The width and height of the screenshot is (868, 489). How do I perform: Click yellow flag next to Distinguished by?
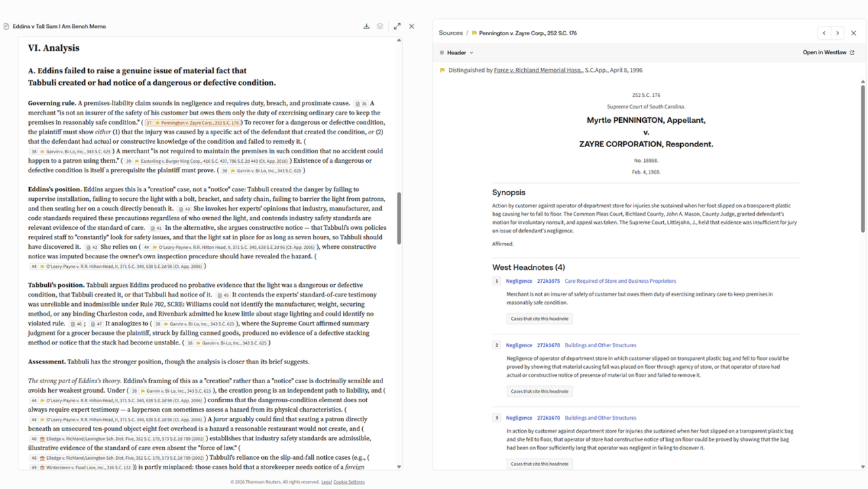(442, 70)
